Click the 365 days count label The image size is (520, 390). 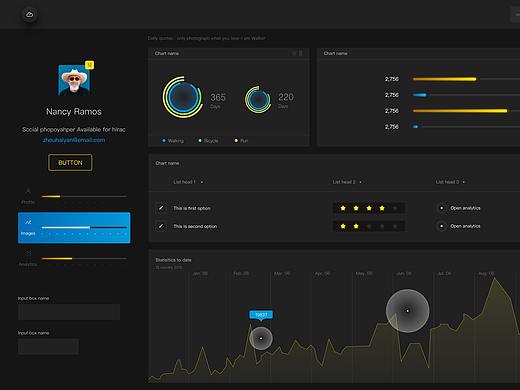coord(218,97)
